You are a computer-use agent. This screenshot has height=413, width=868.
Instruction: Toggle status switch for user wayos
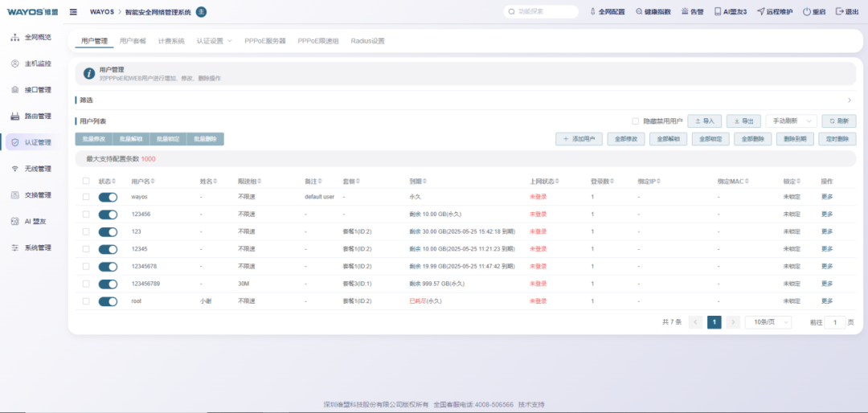[108, 197]
